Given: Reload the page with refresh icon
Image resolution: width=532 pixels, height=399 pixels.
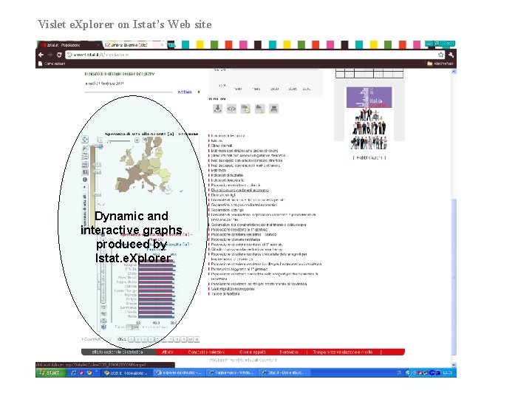Looking at the screenshot, I should (x=59, y=55).
